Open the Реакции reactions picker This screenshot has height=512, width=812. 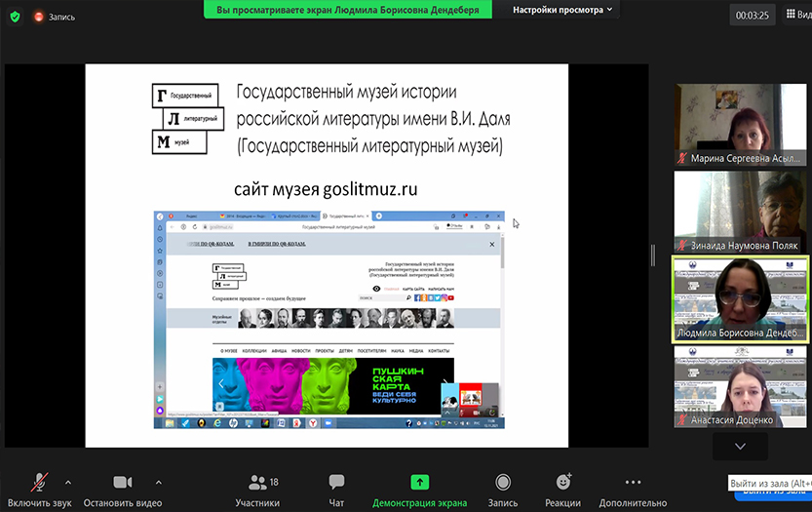click(562, 489)
